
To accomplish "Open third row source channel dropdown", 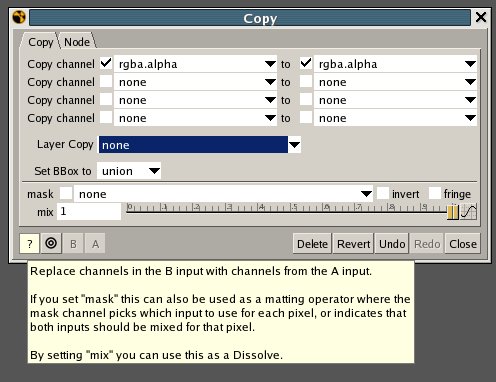I will pyautogui.click(x=195, y=100).
